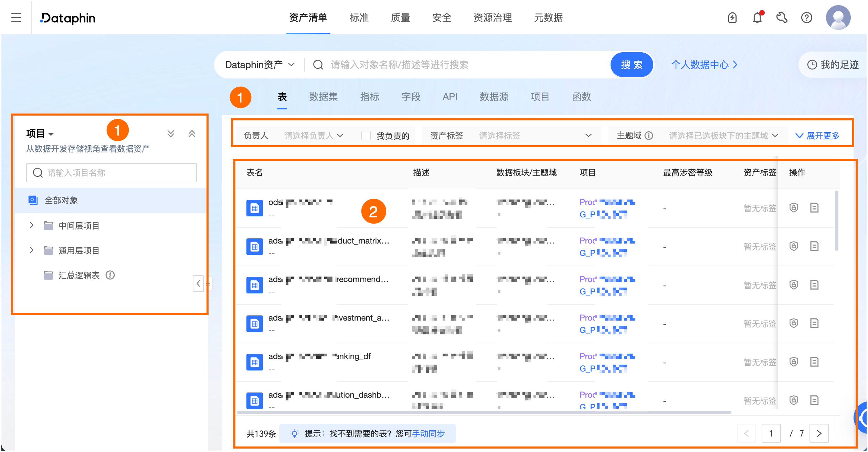Viewport: 868px width, 452px height.
Task: Switch to the 资源治理 top menu
Action: (493, 18)
